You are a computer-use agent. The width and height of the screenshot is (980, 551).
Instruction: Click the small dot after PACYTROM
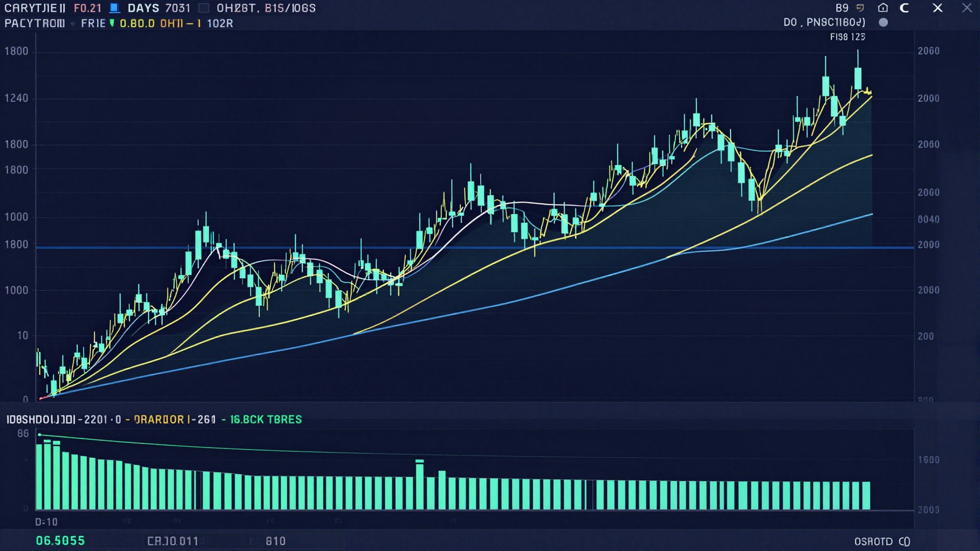pyautogui.click(x=73, y=23)
